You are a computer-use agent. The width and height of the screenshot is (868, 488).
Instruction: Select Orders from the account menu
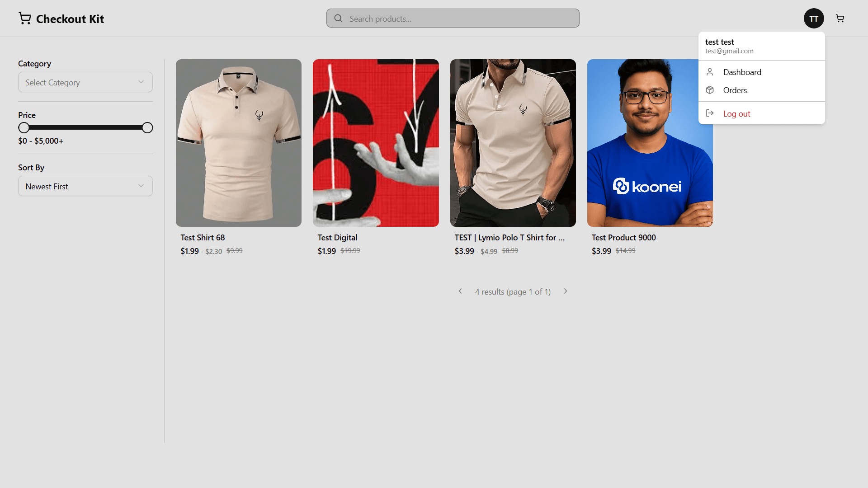[736, 90]
